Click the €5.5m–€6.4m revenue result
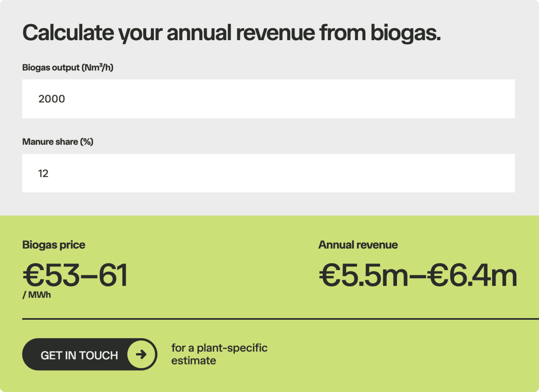The width and height of the screenshot is (539, 392). click(418, 276)
